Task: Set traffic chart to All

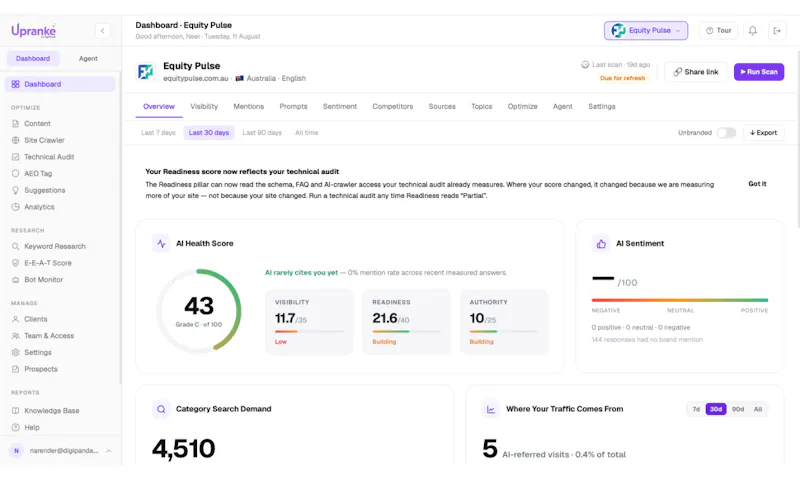Action: point(758,409)
